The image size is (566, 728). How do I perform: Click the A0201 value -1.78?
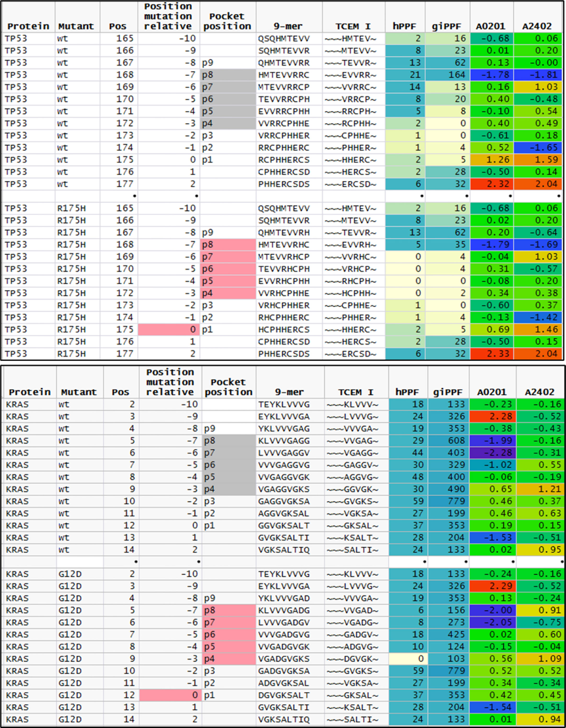pos(492,75)
